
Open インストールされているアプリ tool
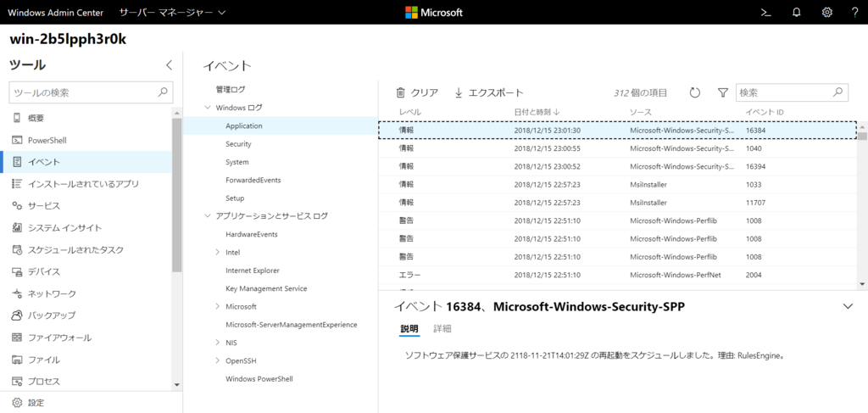point(86,184)
